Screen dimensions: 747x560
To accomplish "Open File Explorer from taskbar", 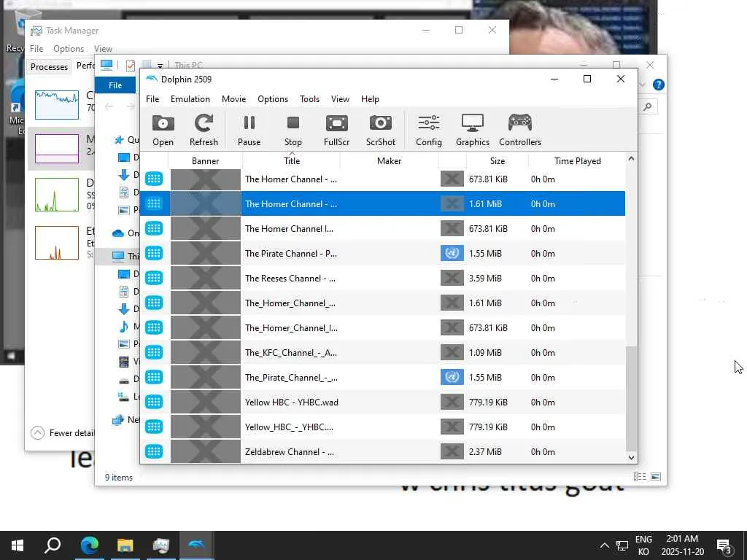I will coord(125,545).
